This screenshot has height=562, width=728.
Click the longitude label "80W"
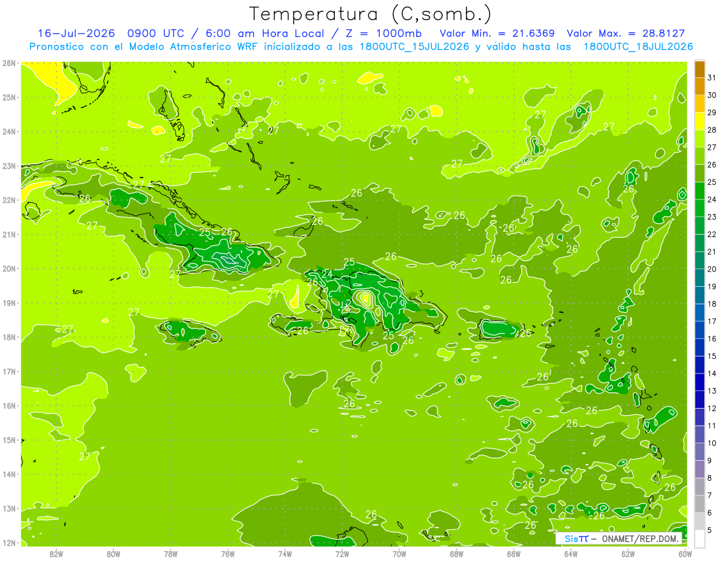113,554
